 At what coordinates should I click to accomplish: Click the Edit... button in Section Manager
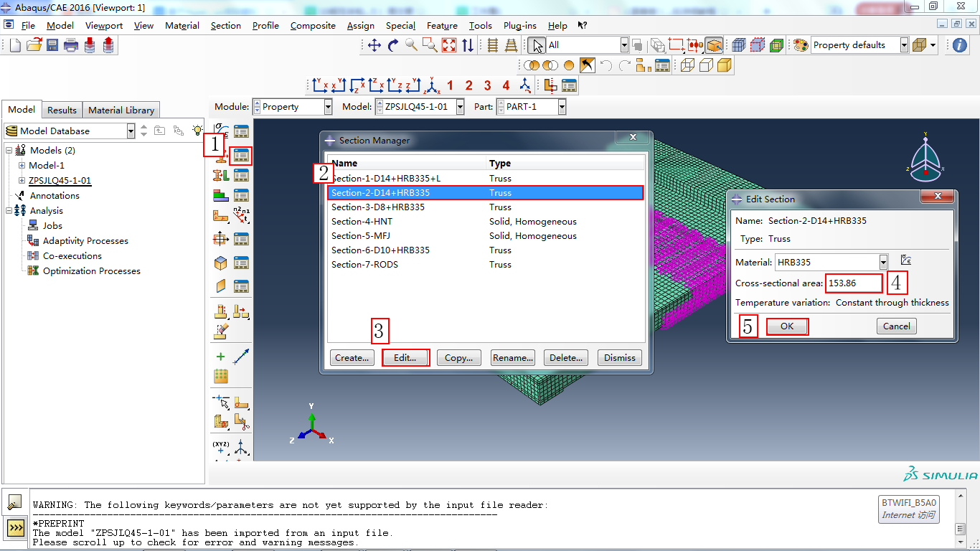[x=405, y=357]
